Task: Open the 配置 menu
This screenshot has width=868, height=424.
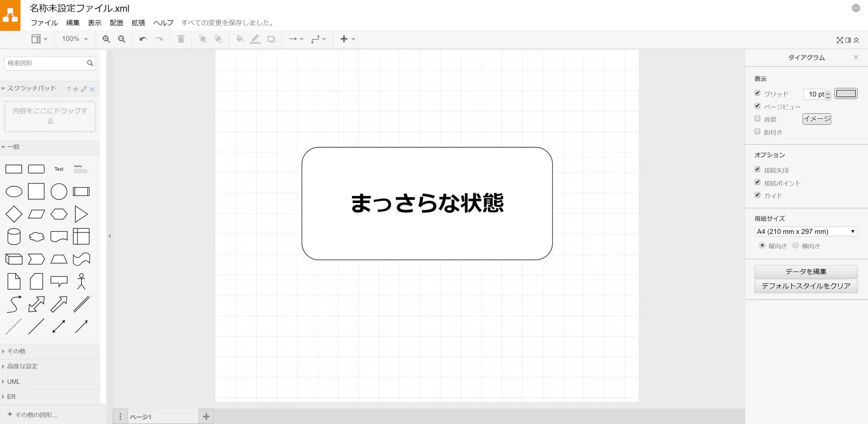Action: (x=116, y=23)
